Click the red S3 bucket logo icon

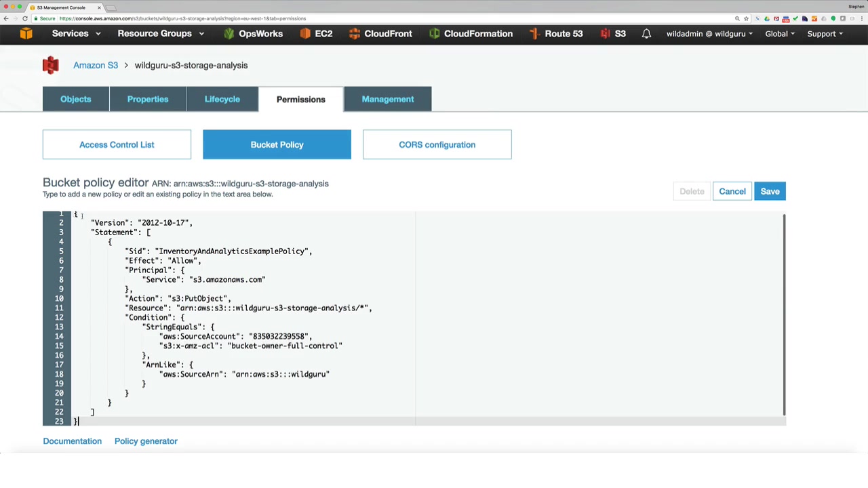point(51,65)
